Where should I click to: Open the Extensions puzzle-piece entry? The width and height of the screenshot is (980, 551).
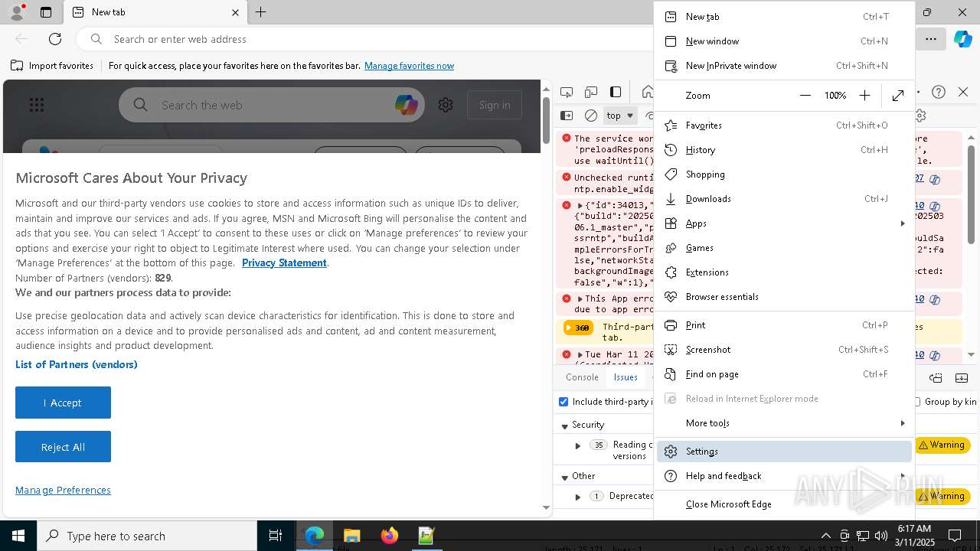pyautogui.click(x=784, y=272)
